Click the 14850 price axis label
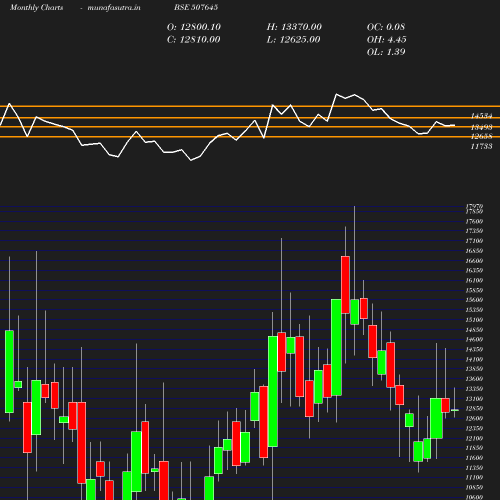Screen dimensions: 500x500 tap(474, 330)
